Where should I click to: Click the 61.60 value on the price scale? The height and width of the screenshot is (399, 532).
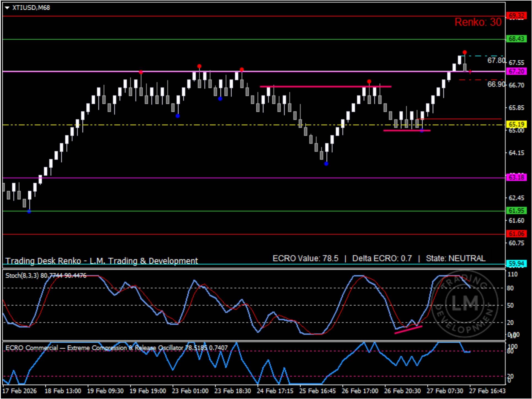tap(516, 221)
